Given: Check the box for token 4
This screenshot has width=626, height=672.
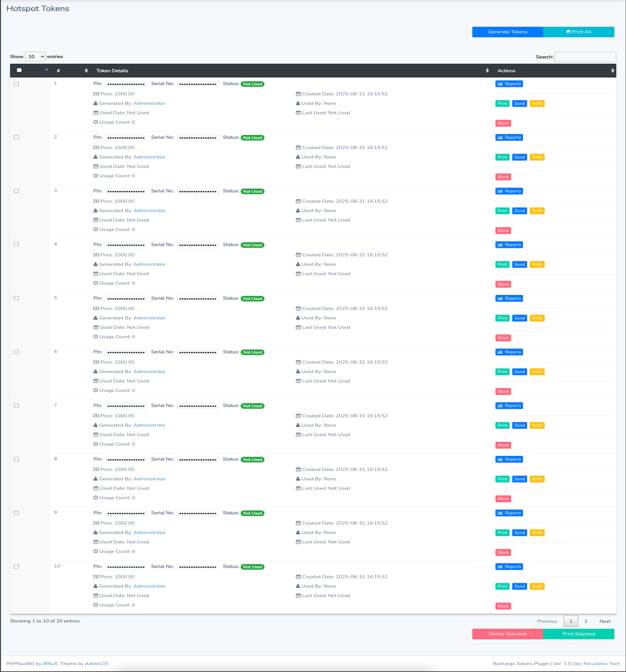Looking at the screenshot, I should click(x=16, y=245).
